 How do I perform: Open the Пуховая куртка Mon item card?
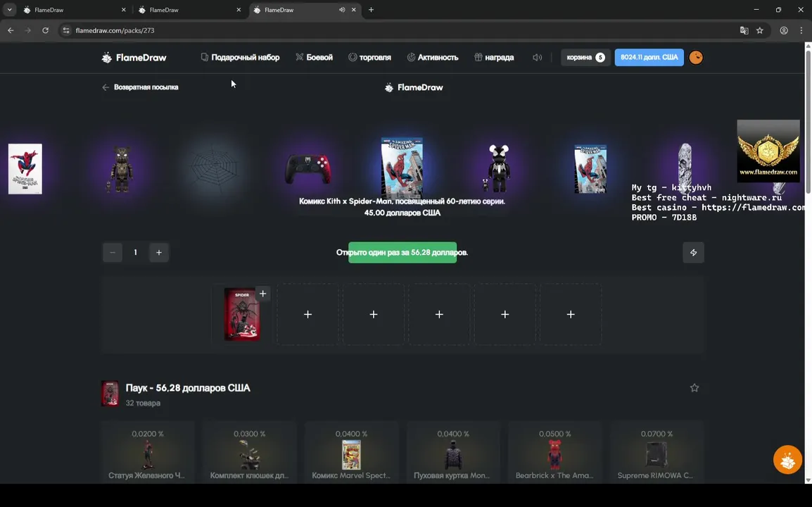click(x=453, y=453)
